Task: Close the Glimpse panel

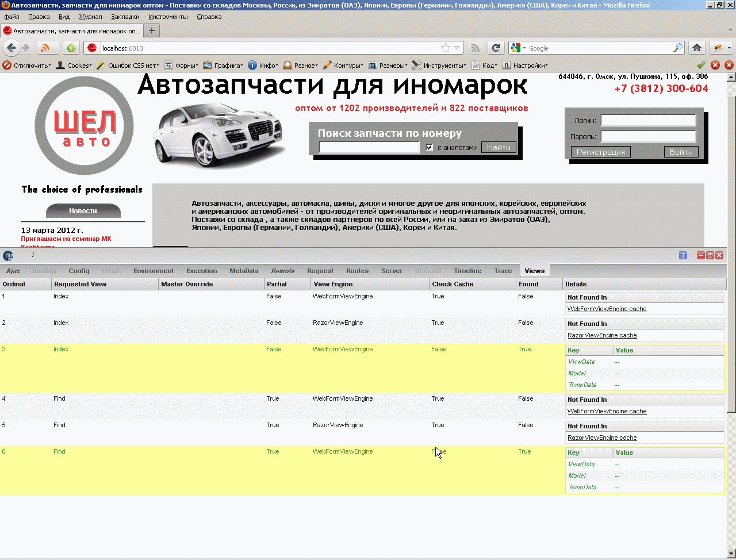Action: tap(719, 255)
